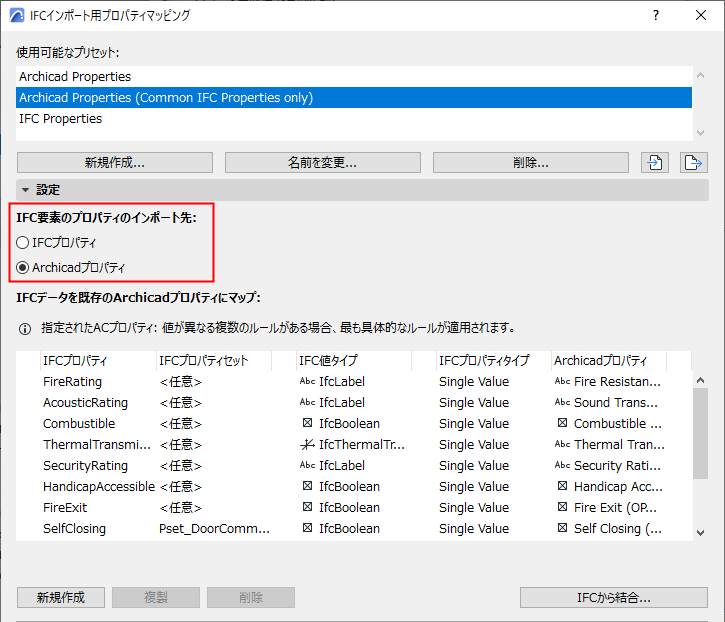Click boolean icon beside Fire Exit property
The image size is (725, 622).
562,507
